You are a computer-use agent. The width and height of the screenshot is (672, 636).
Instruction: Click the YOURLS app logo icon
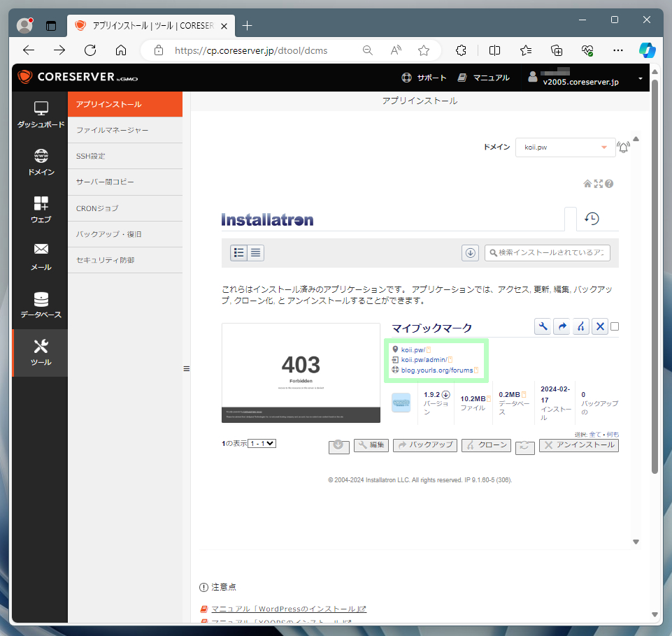point(401,403)
